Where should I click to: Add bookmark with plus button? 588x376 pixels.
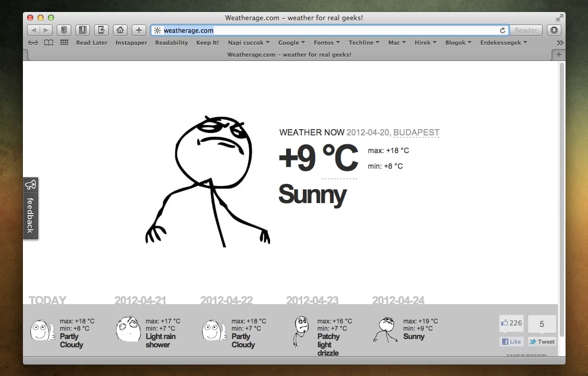[x=139, y=30]
